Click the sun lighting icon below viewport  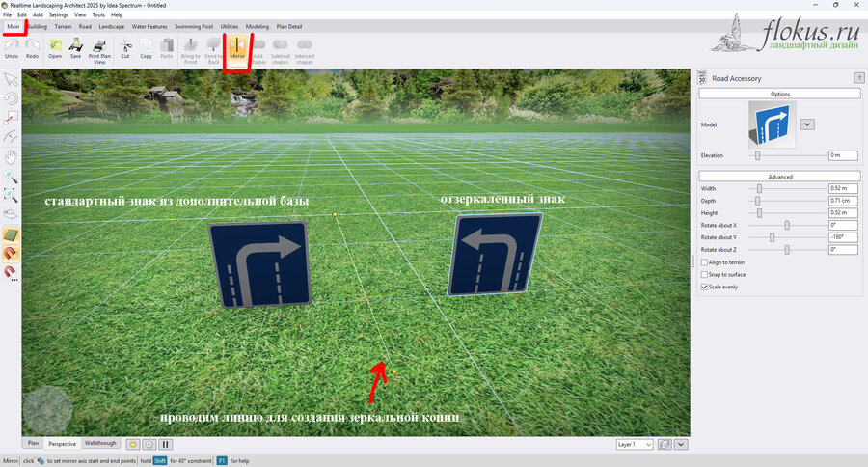point(133,444)
